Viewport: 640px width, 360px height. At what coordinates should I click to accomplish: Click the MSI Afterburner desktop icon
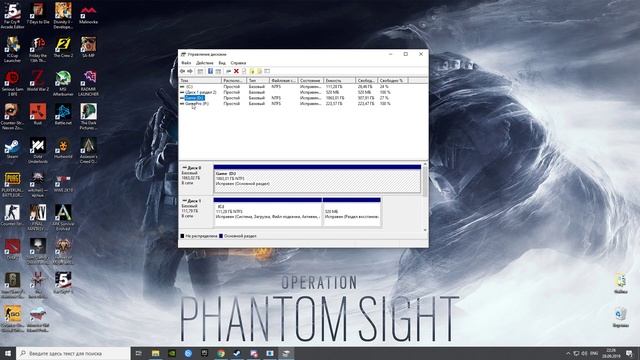click(x=63, y=83)
